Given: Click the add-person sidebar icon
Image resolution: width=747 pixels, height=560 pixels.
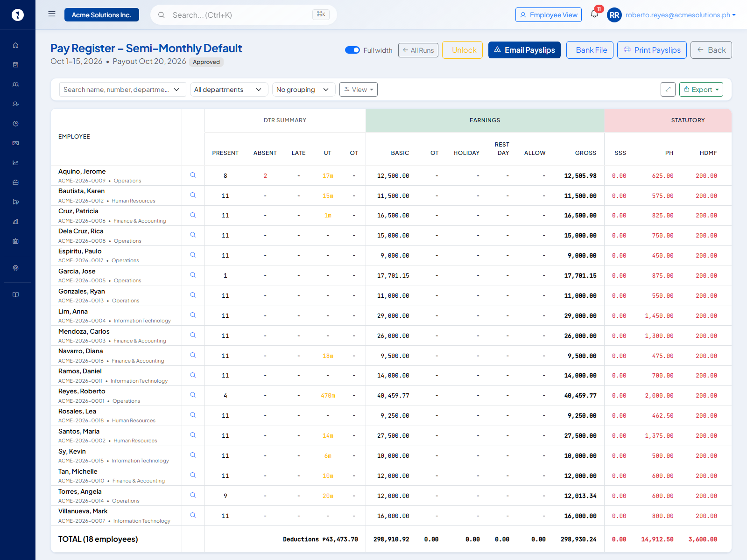Looking at the screenshot, I should [15, 104].
